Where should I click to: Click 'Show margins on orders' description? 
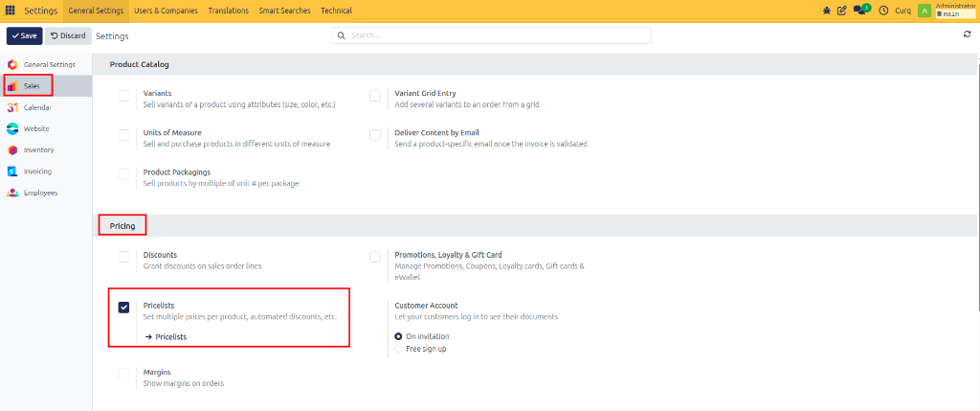[183, 383]
